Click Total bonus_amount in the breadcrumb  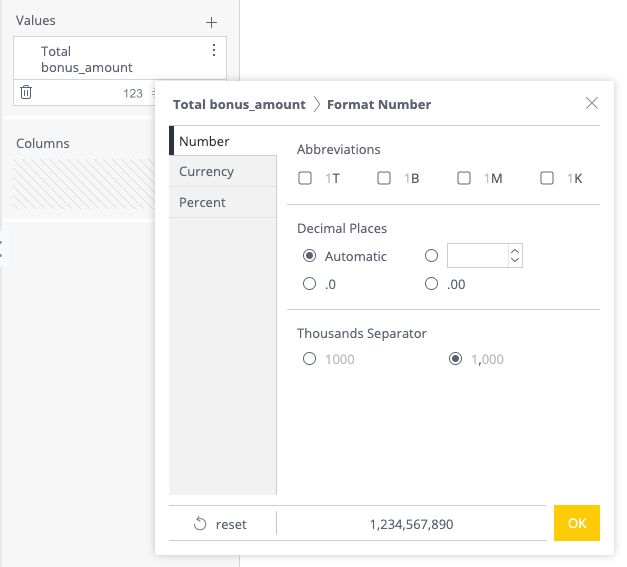tap(239, 104)
